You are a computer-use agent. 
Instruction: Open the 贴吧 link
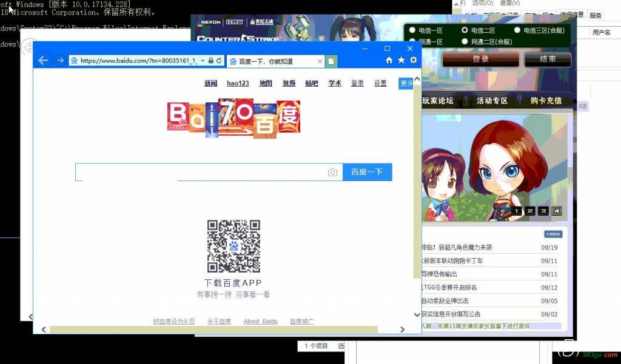(x=312, y=83)
